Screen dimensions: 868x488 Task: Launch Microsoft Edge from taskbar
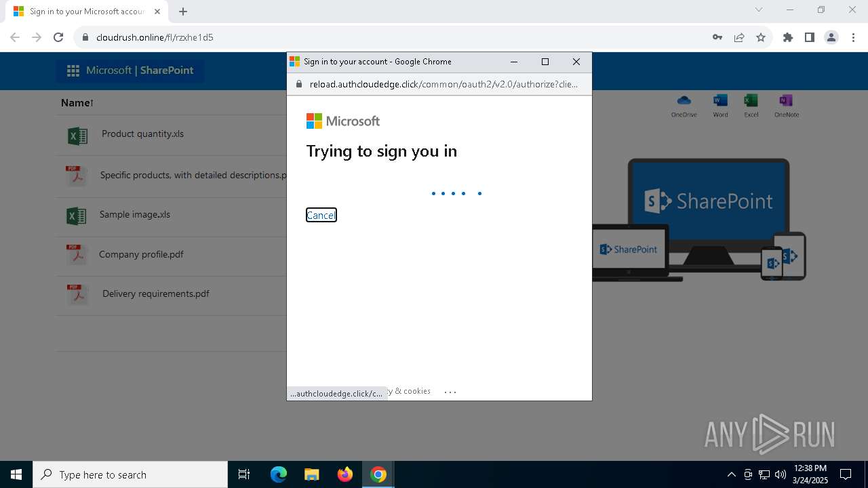coord(279,474)
